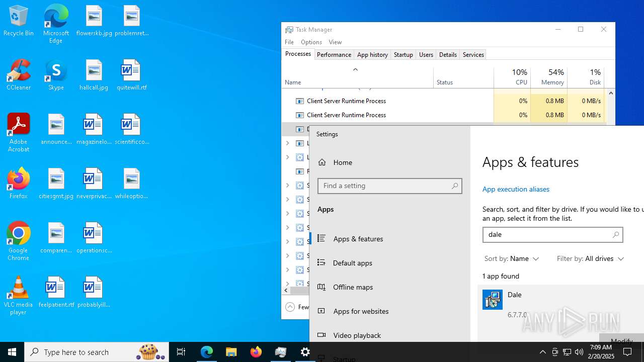
Task: Select the probablyill... Word document
Action: pyautogui.click(x=94, y=293)
